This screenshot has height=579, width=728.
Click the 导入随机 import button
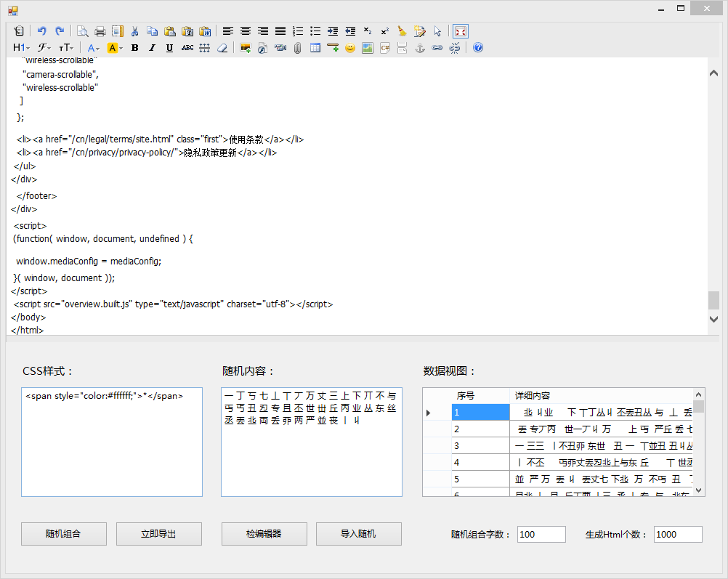(359, 534)
